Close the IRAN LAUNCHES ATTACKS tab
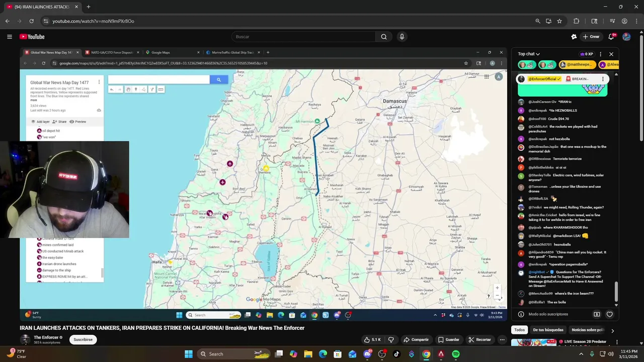Image resolution: width=644 pixels, height=362 pixels. click(76, 7)
